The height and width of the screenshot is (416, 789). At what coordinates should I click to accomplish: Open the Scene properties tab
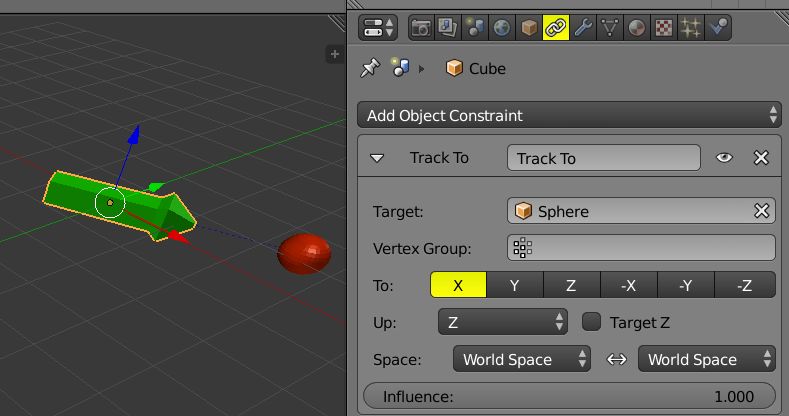[x=475, y=28]
